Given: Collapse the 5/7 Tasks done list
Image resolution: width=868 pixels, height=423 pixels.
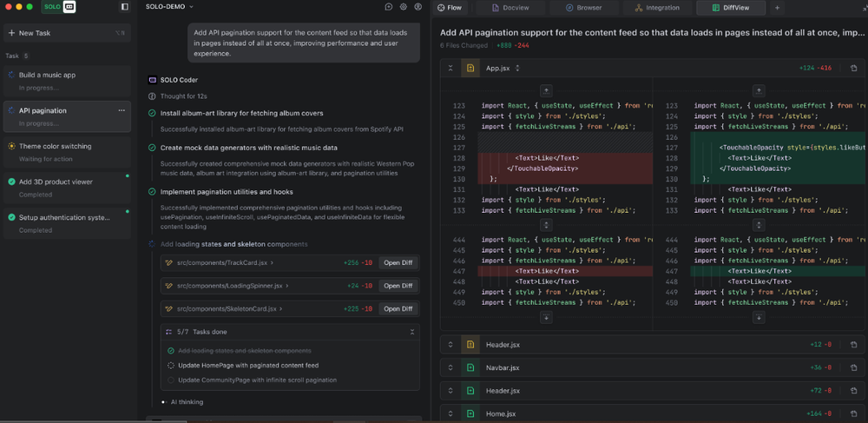Looking at the screenshot, I should 412,332.
